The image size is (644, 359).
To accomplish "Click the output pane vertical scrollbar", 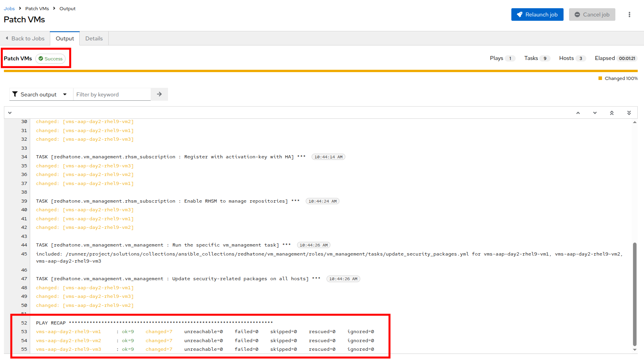I will [635, 294].
